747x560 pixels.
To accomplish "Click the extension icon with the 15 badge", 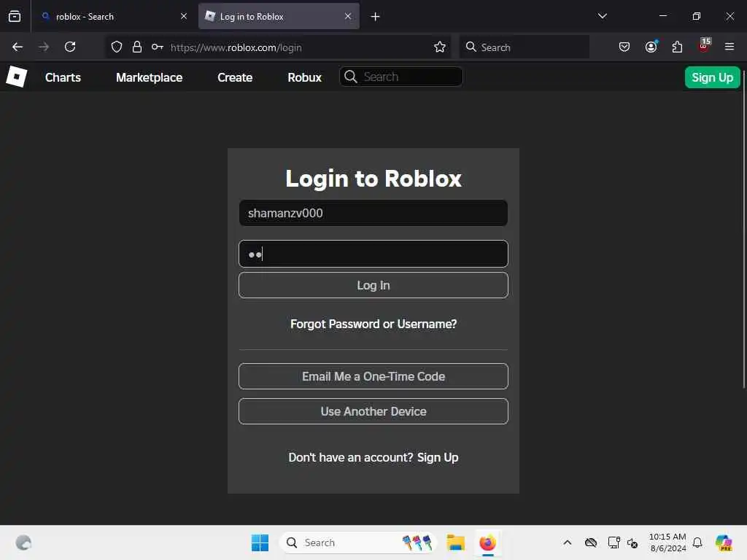I will (x=704, y=46).
